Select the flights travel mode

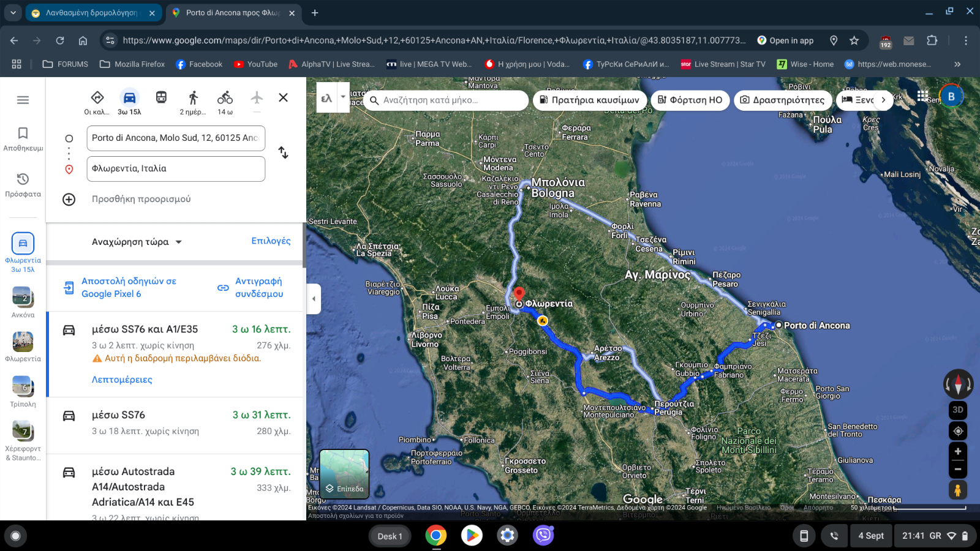pos(257,98)
